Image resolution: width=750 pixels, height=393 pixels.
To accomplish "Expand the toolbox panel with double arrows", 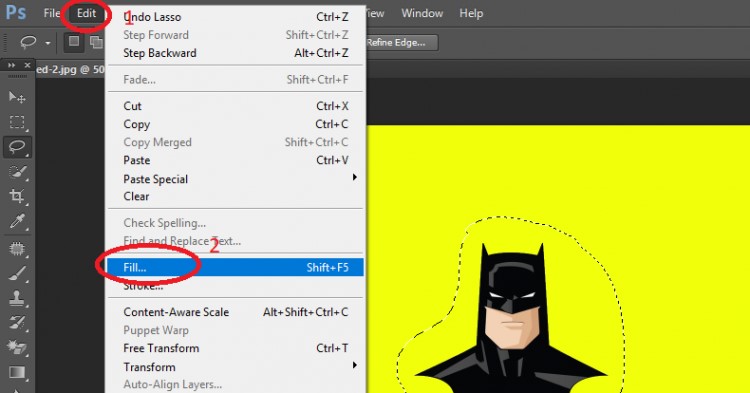I will tap(11, 65).
